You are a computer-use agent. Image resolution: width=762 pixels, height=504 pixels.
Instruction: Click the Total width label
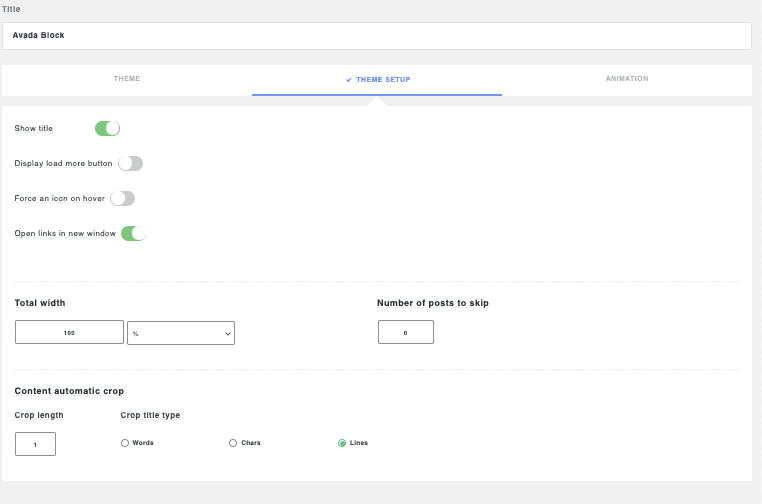coord(40,303)
